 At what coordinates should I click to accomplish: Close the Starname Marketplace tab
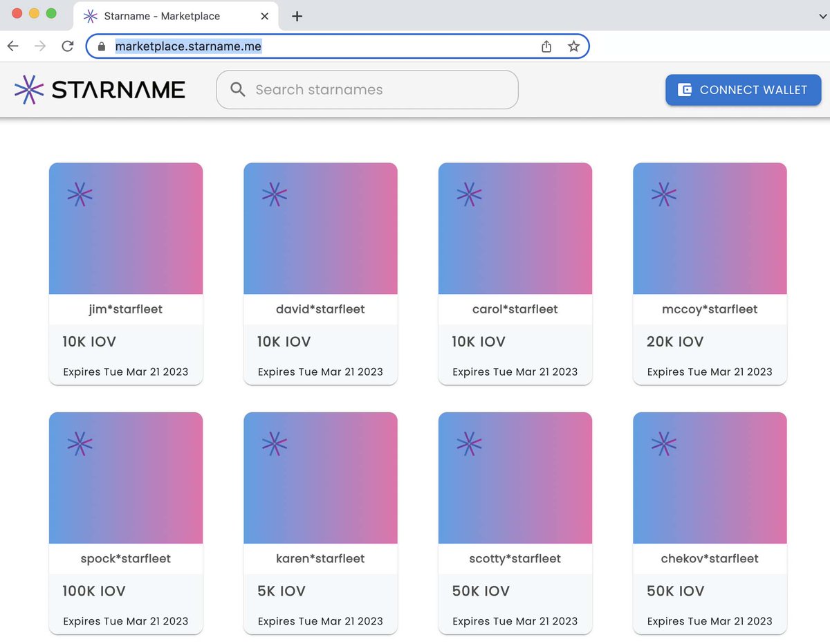coord(264,15)
